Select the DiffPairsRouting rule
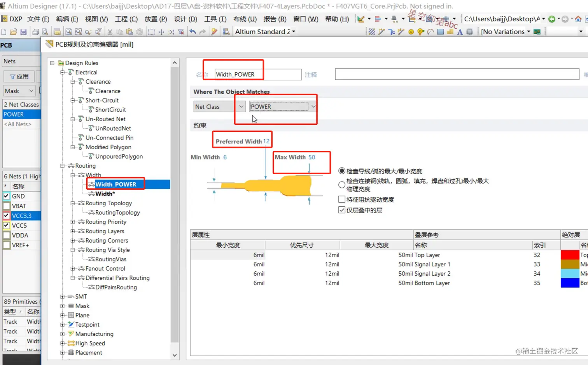 click(116, 287)
